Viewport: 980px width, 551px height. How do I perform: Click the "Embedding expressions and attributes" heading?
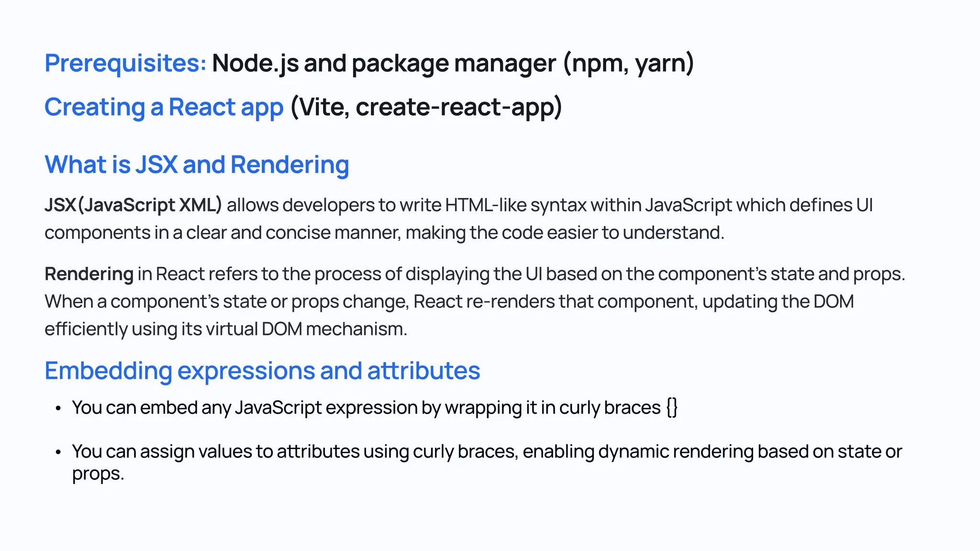[262, 371]
